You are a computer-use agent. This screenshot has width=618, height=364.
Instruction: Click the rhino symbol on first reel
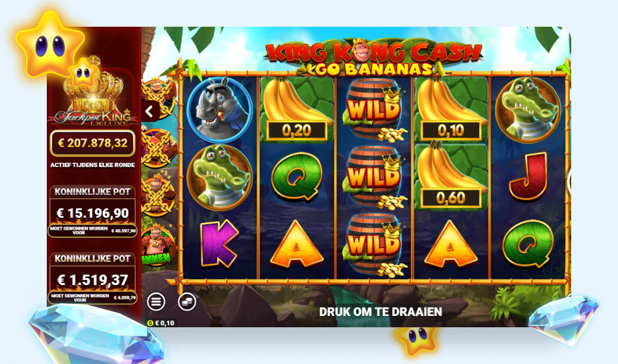(220, 110)
